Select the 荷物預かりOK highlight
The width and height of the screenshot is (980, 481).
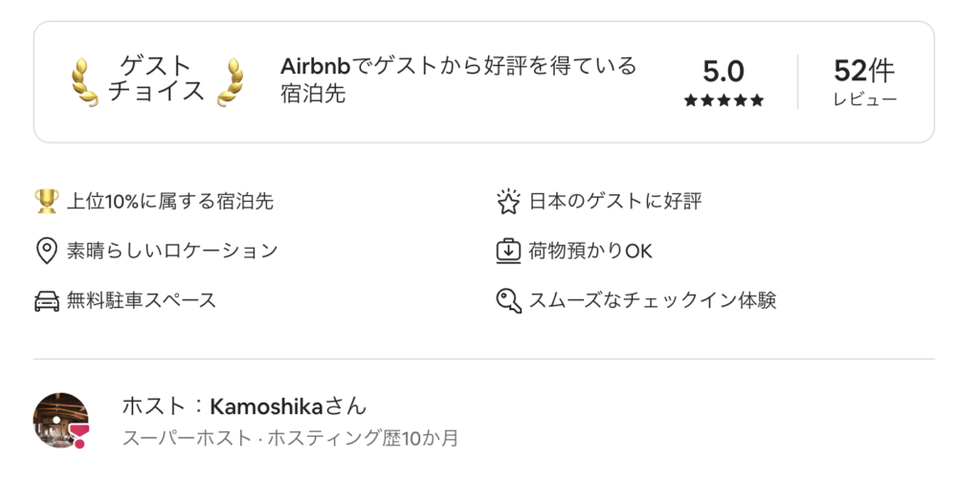coord(590,251)
